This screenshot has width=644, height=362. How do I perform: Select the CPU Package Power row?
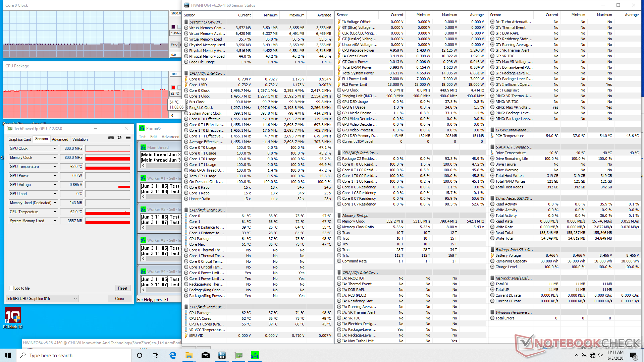click(x=411, y=50)
